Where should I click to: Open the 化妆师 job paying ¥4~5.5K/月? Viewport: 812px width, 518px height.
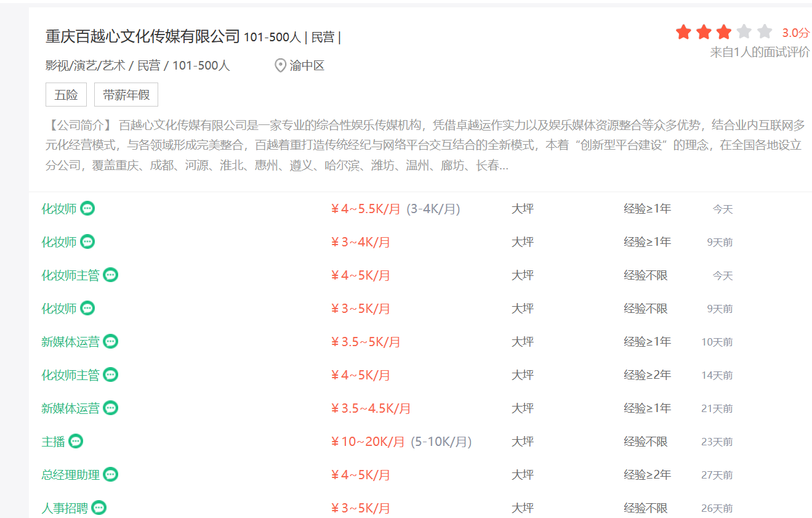[x=59, y=209]
